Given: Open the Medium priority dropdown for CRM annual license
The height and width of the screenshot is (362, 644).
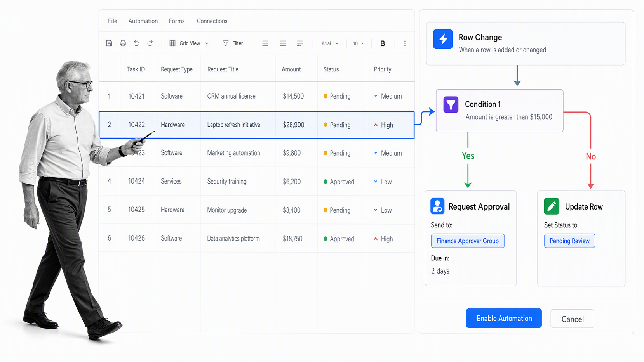Looking at the screenshot, I should tap(376, 96).
